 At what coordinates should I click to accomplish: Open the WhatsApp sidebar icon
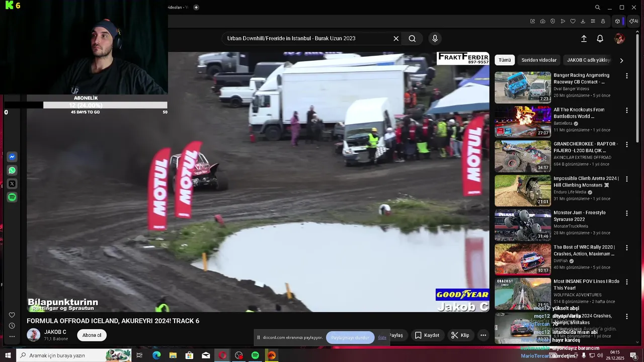[x=12, y=170]
